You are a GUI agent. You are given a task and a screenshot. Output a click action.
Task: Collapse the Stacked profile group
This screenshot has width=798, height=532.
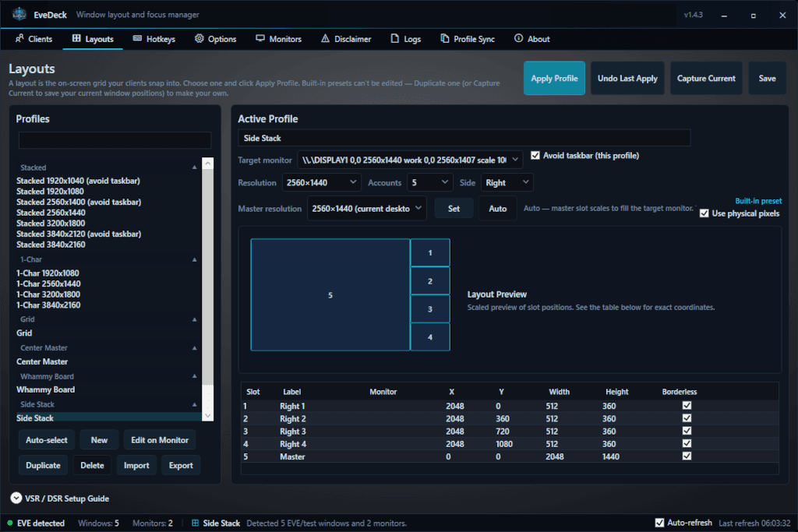pos(194,167)
